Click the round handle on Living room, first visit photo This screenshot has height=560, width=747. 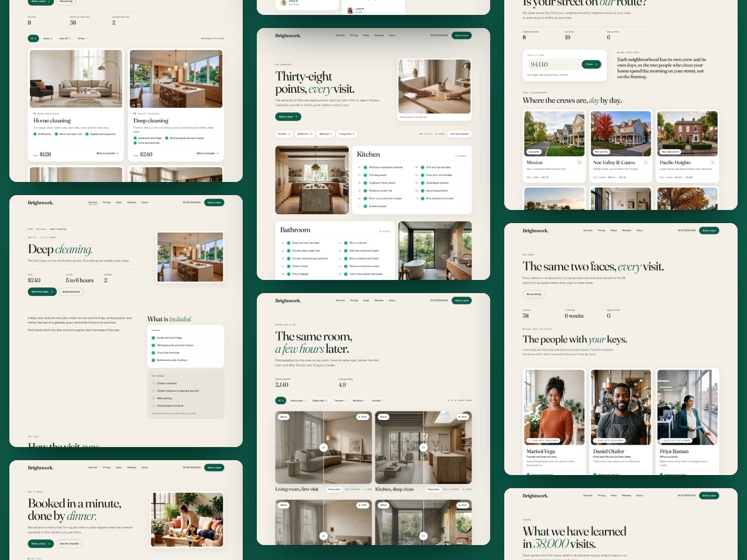(324, 447)
